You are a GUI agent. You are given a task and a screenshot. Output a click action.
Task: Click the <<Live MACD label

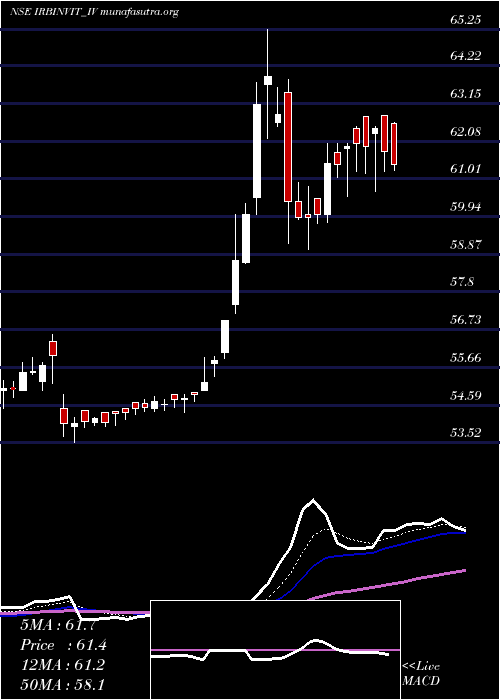coord(421,674)
